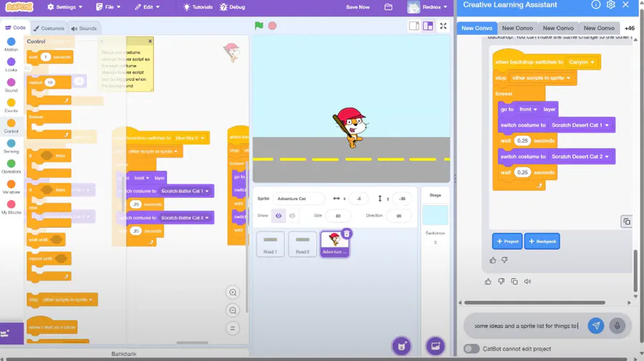Switch to the Sounds tab
The height and width of the screenshot is (361, 644).
pyautogui.click(x=84, y=29)
